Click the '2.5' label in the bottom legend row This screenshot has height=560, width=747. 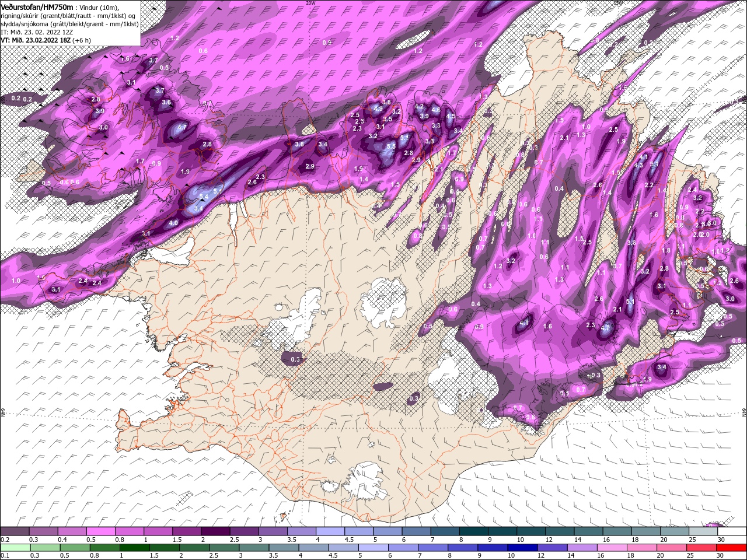click(214, 556)
